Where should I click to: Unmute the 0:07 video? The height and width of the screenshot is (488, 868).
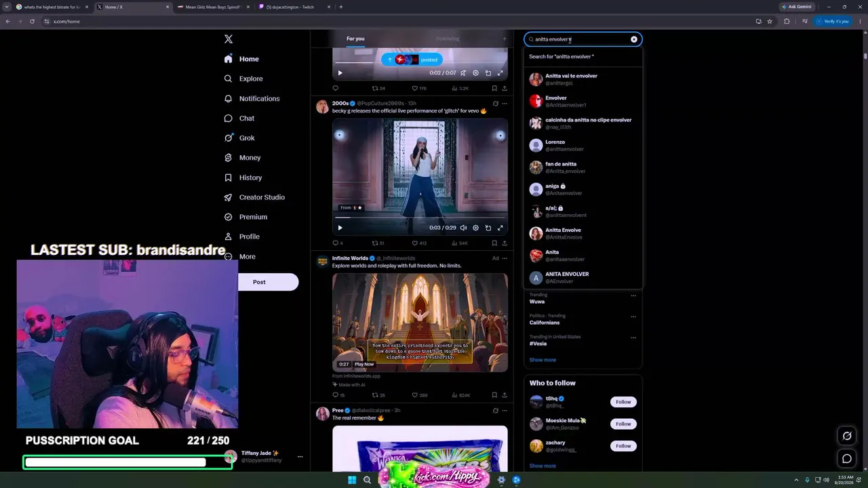tap(463, 73)
